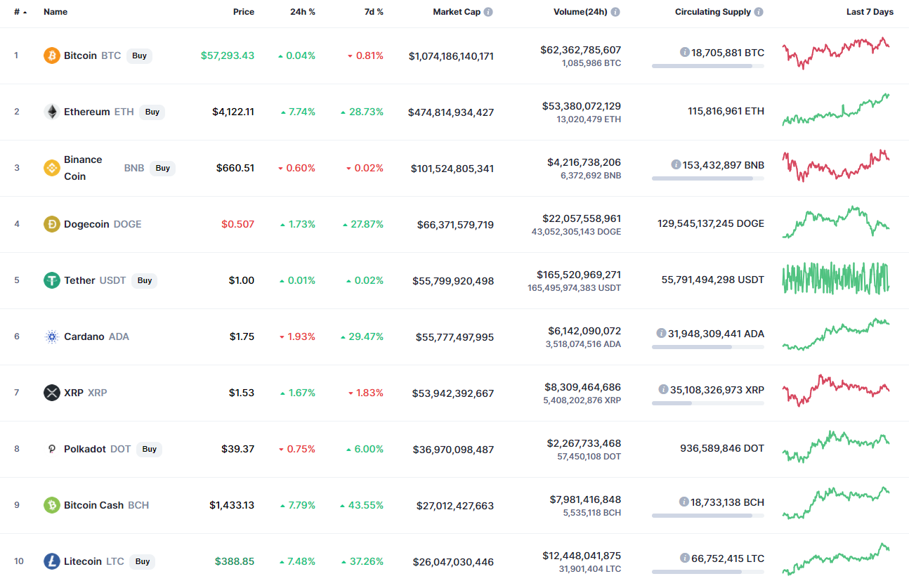Click Bitcoin price $57,293.43
The image size is (909, 588).
pos(228,55)
